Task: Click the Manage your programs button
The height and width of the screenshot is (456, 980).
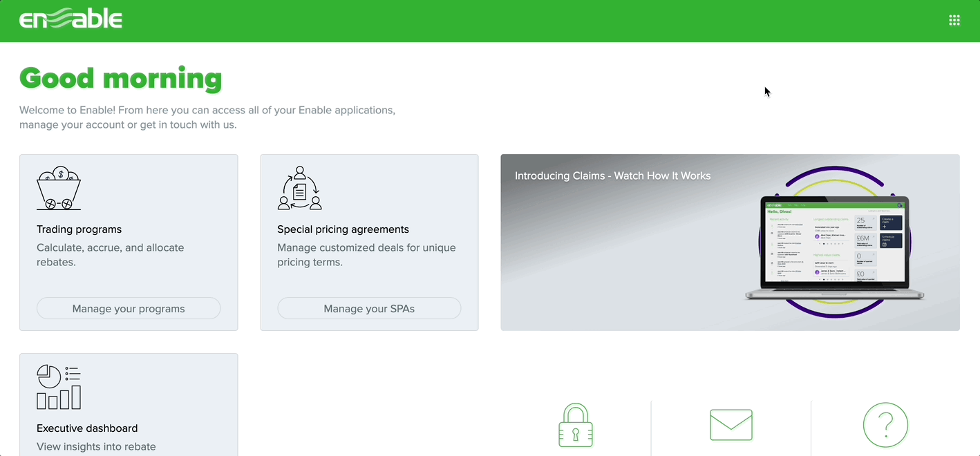Action: (x=129, y=308)
